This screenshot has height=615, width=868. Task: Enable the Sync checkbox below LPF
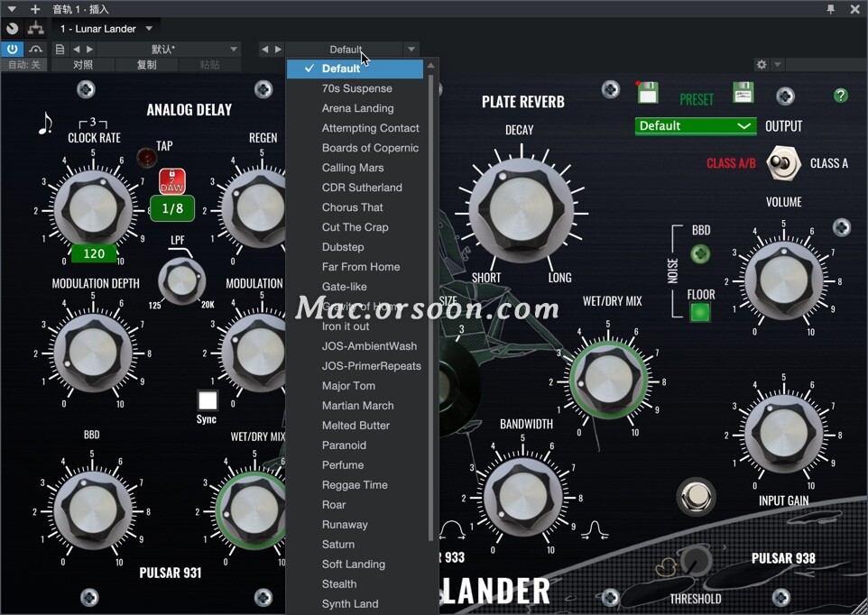pos(207,399)
